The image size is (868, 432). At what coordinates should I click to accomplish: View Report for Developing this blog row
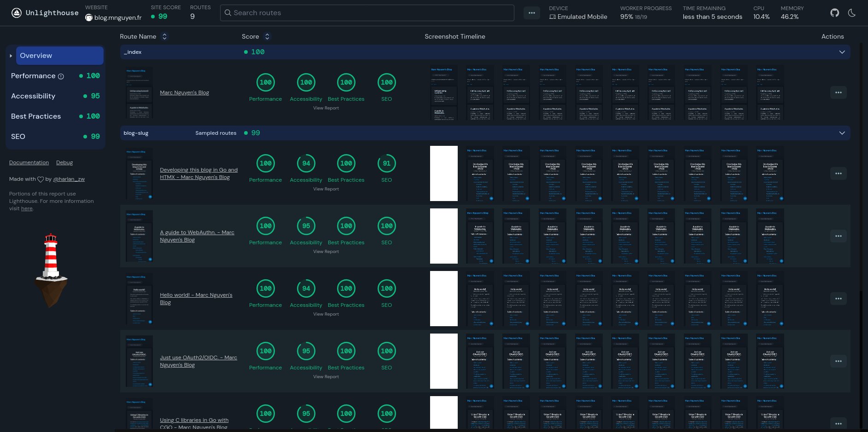[326, 189]
